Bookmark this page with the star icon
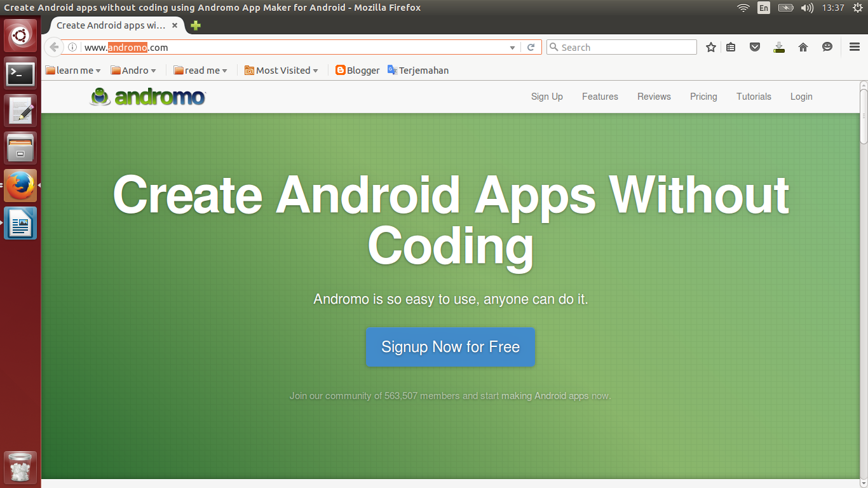868x488 pixels. pyautogui.click(x=711, y=47)
